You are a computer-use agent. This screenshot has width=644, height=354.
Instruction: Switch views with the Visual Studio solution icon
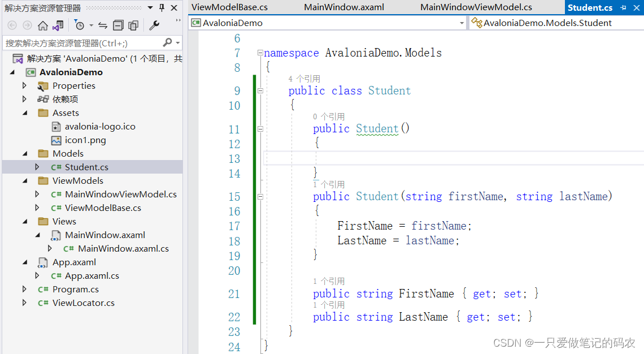(58, 25)
